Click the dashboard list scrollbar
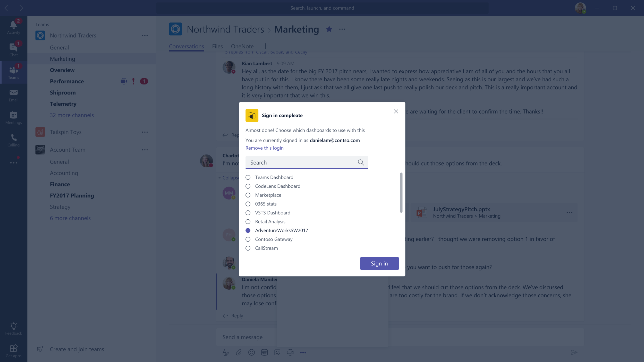The width and height of the screenshot is (644, 362). click(x=401, y=193)
